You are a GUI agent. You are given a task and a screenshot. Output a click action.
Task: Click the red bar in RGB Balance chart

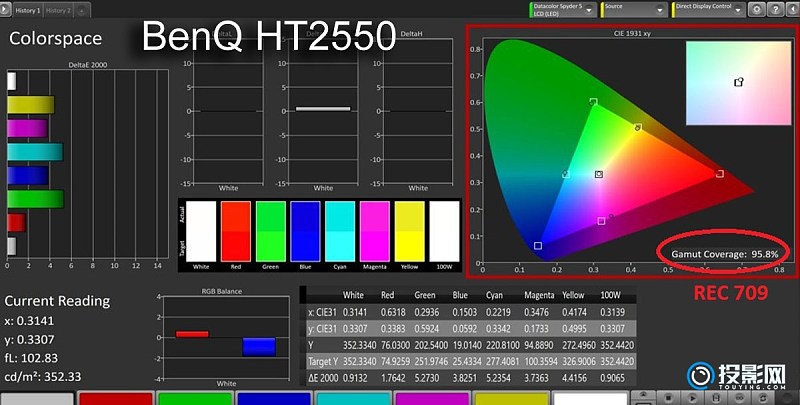pos(192,334)
